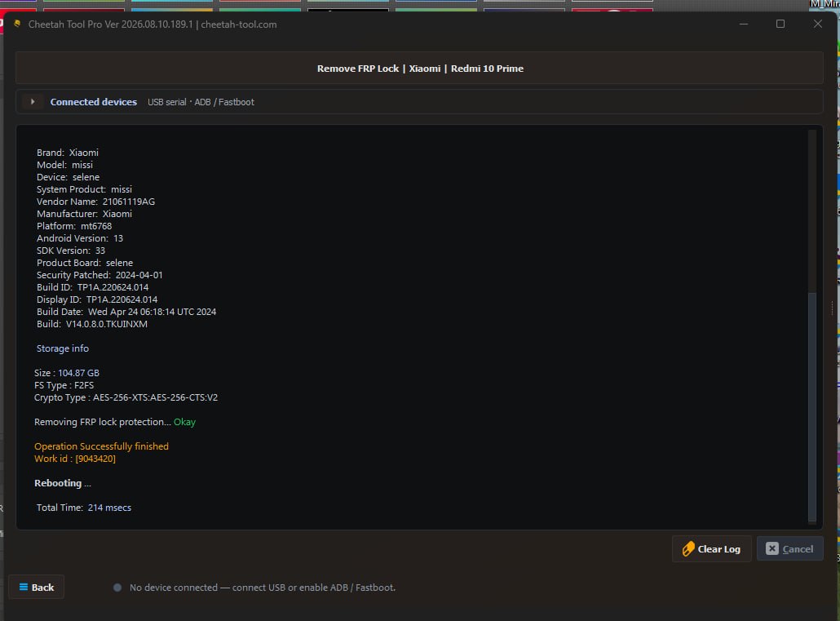This screenshot has width=840, height=621.
Task: Click the 'FS Type : F2FS' log line
Action: coord(64,385)
